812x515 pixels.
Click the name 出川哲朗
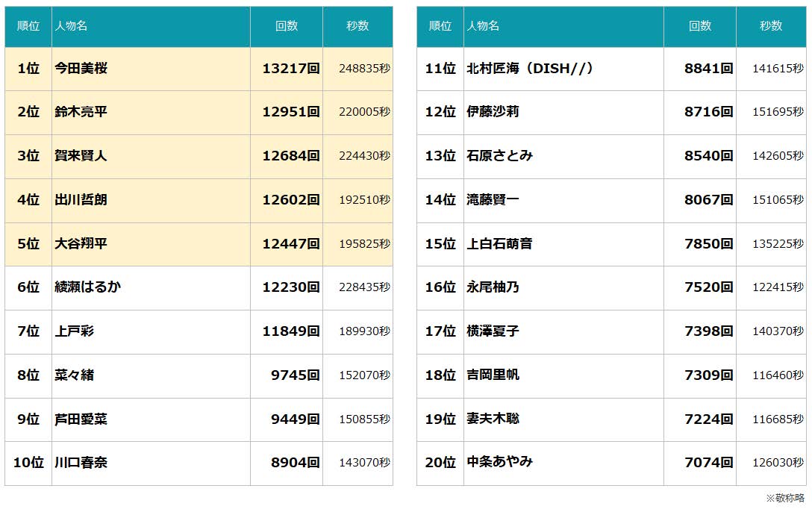pyautogui.click(x=81, y=200)
